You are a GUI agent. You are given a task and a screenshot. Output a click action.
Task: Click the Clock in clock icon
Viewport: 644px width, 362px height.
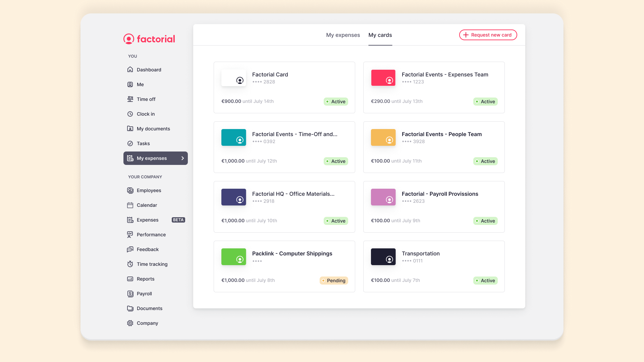[x=130, y=114]
